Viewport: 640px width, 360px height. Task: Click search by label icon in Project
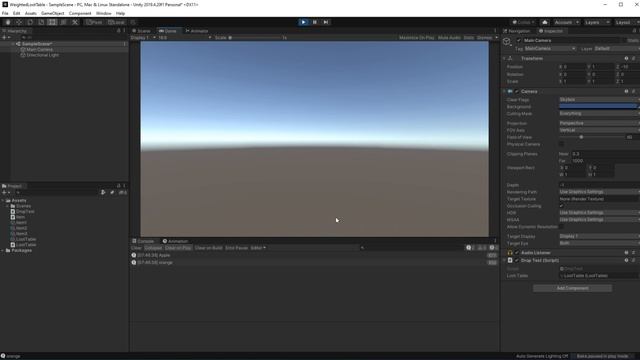[112, 193]
